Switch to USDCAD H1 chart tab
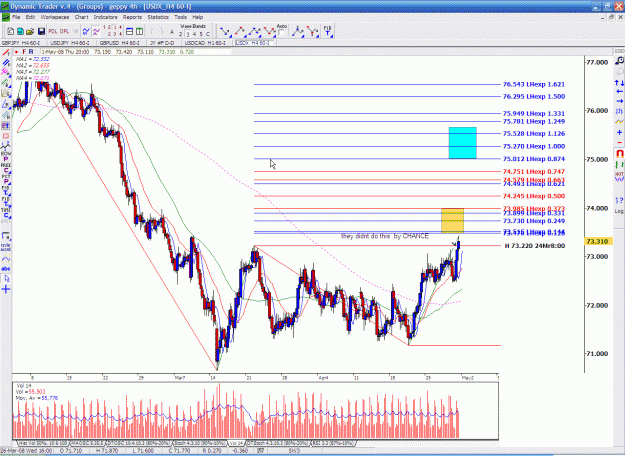This screenshot has width=625, height=456. coord(205,43)
